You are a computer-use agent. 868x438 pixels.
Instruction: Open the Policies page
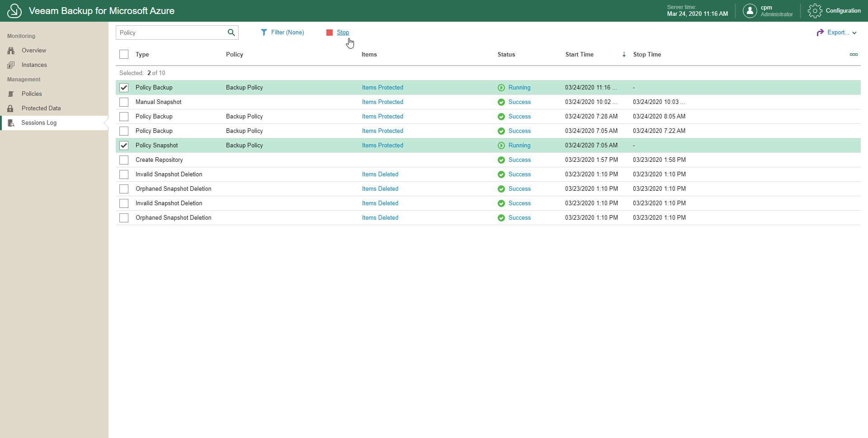point(32,94)
